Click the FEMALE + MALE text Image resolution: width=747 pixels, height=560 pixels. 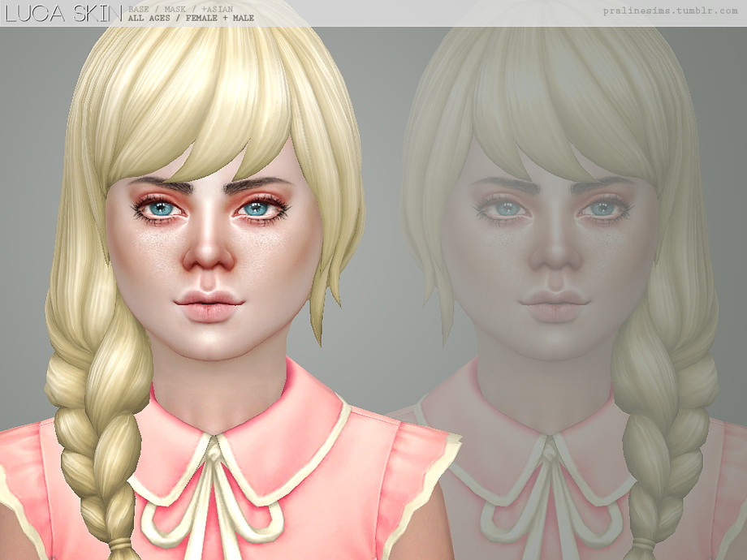(219, 18)
